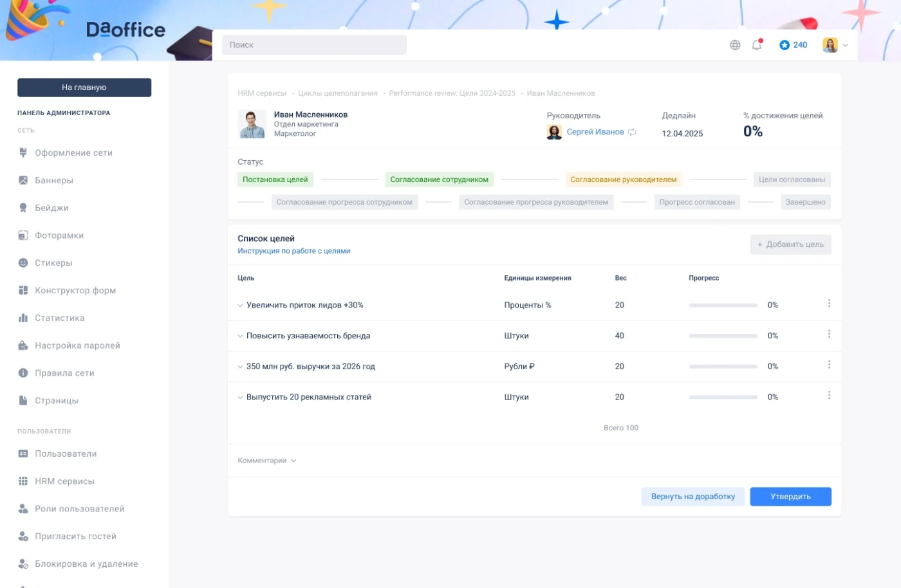This screenshot has width=901, height=588.
Task: Open Инструкция по работе с целями link
Action: click(x=294, y=251)
